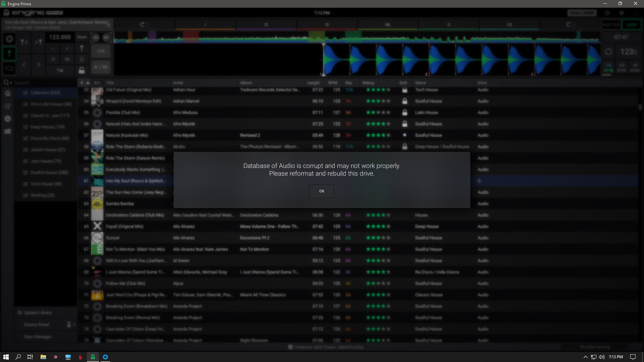Open File Explorer from the taskbar
This screenshot has height=362, width=644.
click(43, 357)
